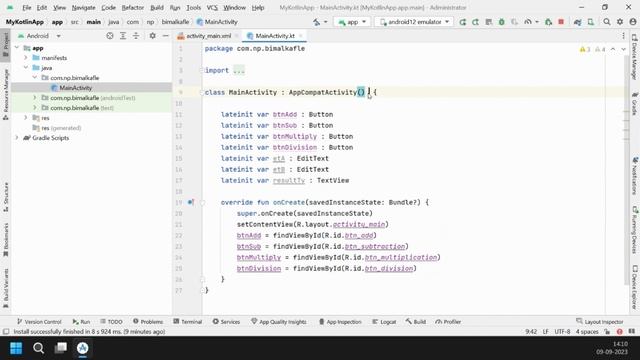This screenshot has height=360, width=640.
Task: Open the Build menu
Action: click(x=157, y=7)
